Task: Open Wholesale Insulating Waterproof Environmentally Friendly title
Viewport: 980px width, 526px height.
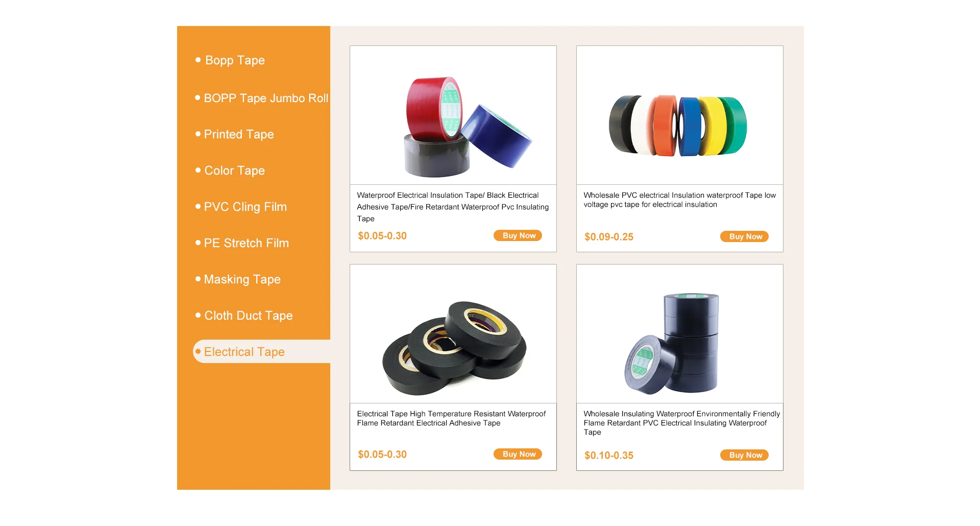Action: 682,423
